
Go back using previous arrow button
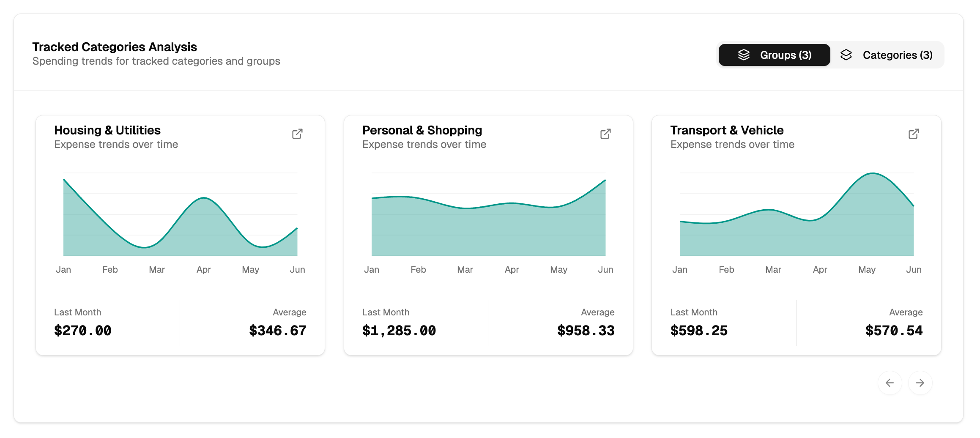tap(890, 383)
